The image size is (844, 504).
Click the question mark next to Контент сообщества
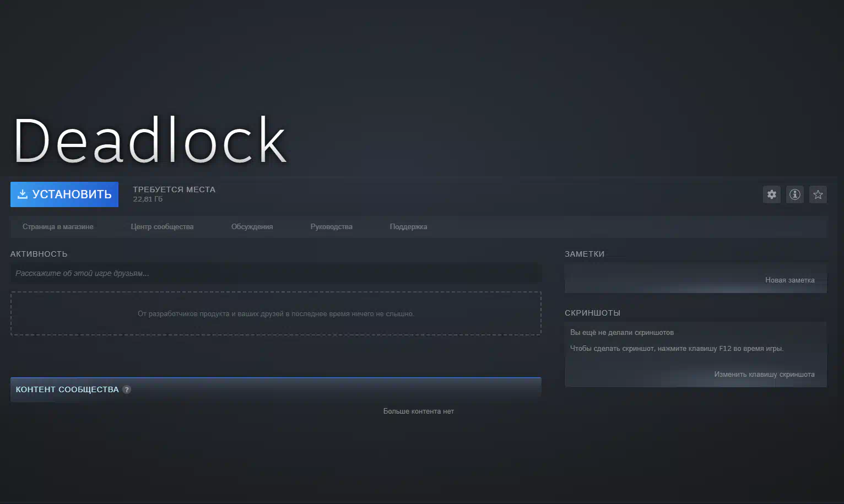click(x=127, y=389)
